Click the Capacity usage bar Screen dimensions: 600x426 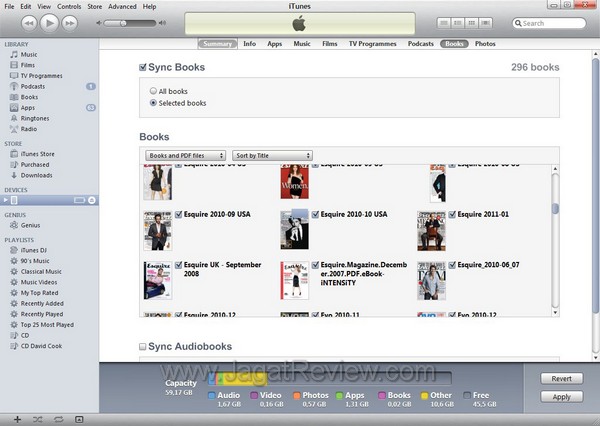click(x=330, y=378)
